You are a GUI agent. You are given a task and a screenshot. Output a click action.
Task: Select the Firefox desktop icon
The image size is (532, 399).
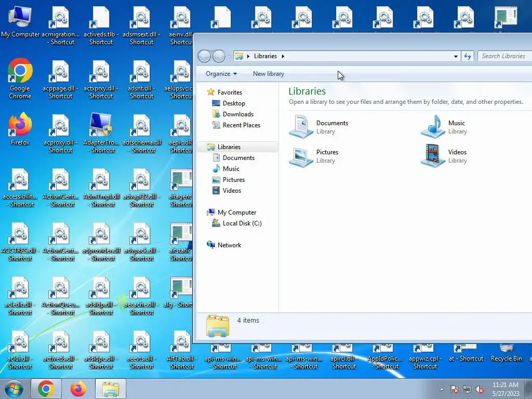click(x=20, y=129)
